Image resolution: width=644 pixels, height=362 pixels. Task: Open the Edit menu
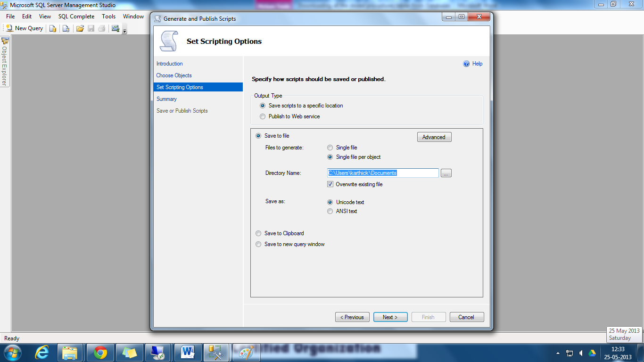tap(27, 16)
